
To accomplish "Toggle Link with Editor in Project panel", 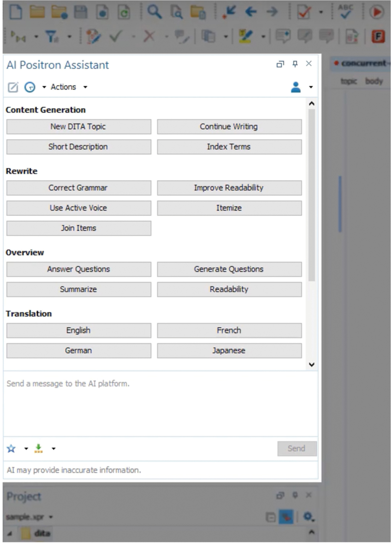I will click(x=286, y=517).
